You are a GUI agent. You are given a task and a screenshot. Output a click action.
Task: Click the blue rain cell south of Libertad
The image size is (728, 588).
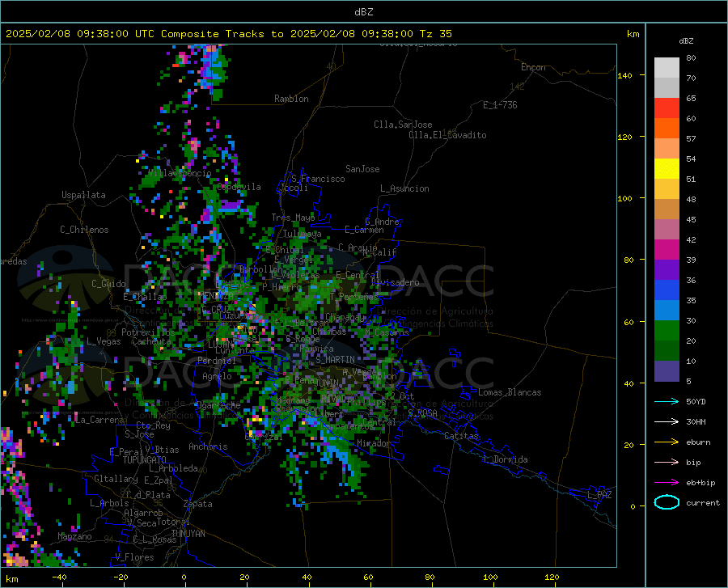coord(337,452)
